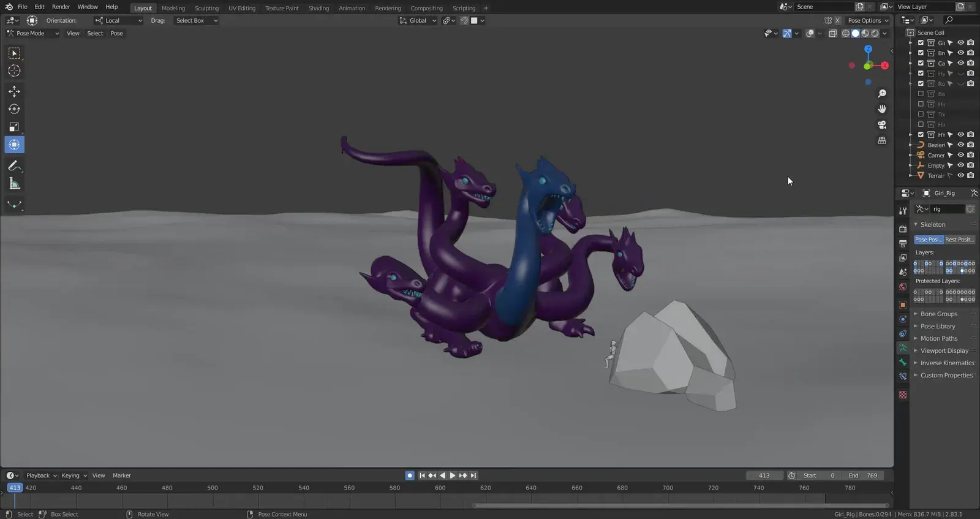Image resolution: width=980 pixels, height=519 pixels.
Task: Click the Rest Position button
Action: (959, 240)
